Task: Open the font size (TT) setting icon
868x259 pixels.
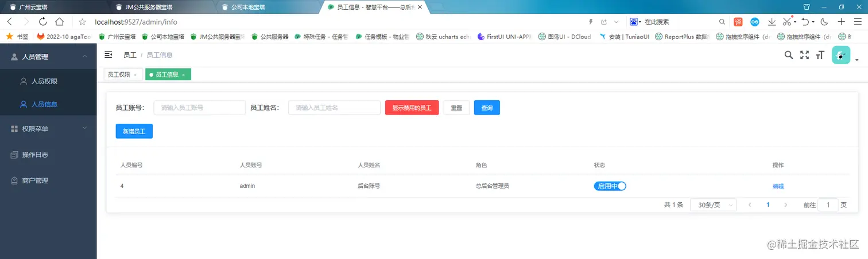Action: pyautogui.click(x=820, y=55)
